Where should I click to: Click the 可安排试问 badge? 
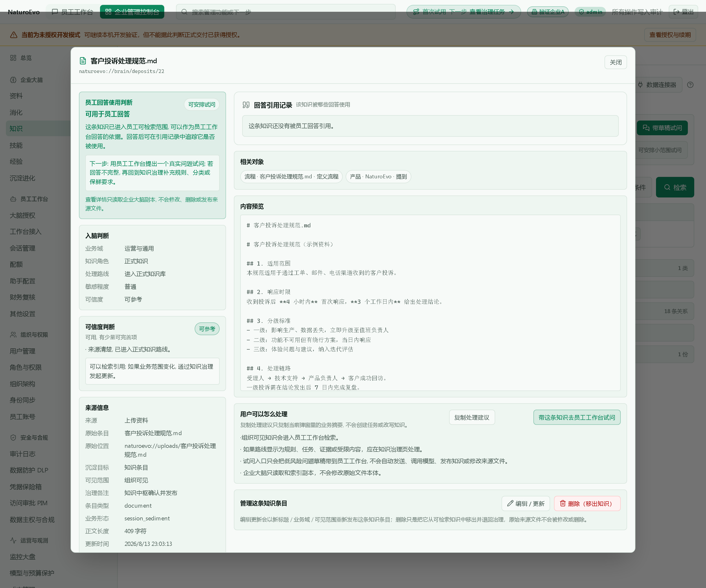click(x=201, y=105)
